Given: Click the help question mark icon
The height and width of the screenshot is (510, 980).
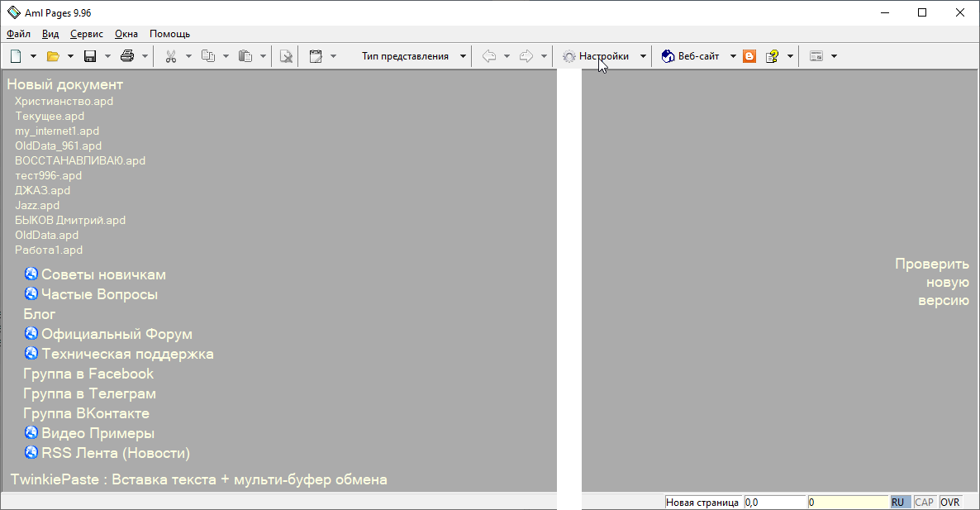Looking at the screenshot, I should coord(773,56).
